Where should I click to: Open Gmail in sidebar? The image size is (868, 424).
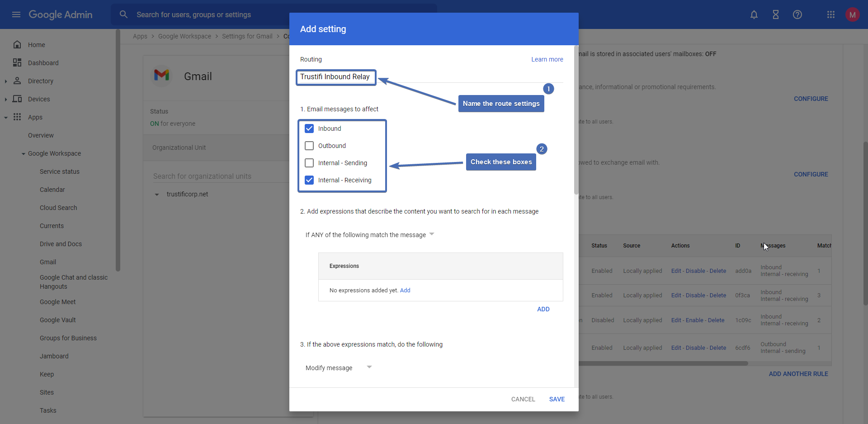click(48, 262)
